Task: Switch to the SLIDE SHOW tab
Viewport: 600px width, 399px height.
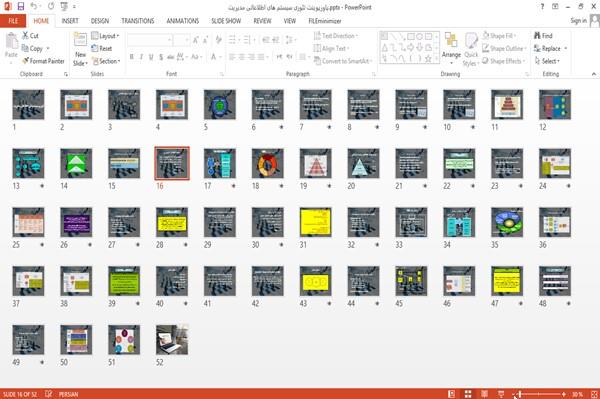Action: (226, 21)
